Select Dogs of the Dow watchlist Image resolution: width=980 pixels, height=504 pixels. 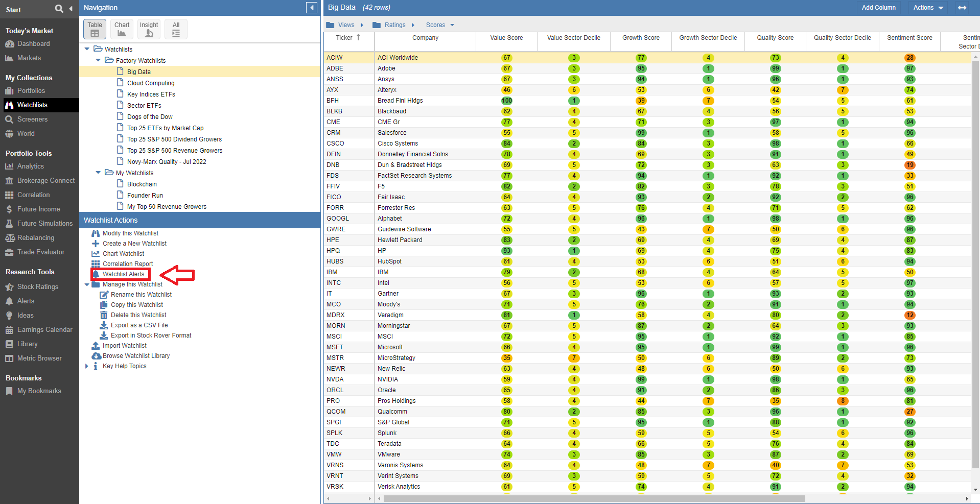pyautogui.click(x=150, y=117)
